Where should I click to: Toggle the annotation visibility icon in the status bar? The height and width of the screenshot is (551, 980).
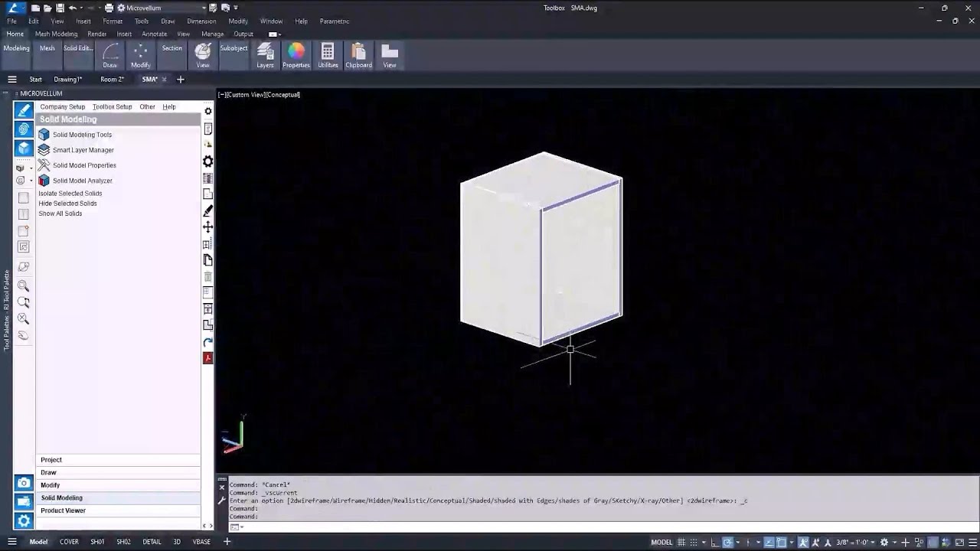(803, 543)
